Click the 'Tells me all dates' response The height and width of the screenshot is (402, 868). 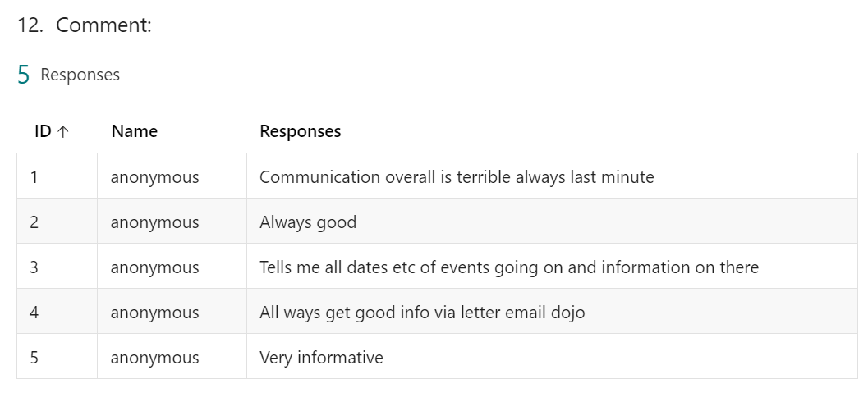tap(509, 267)
